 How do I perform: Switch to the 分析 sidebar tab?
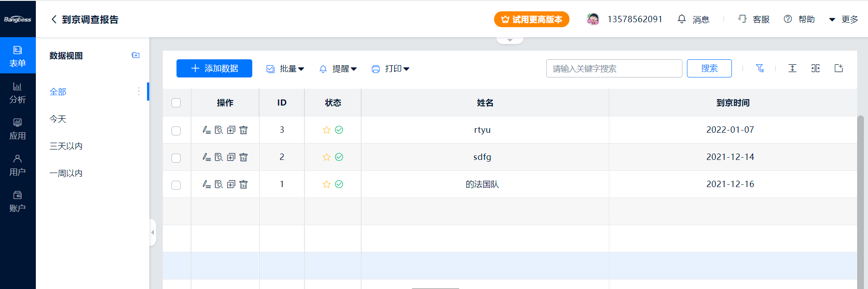coord(18,93)
